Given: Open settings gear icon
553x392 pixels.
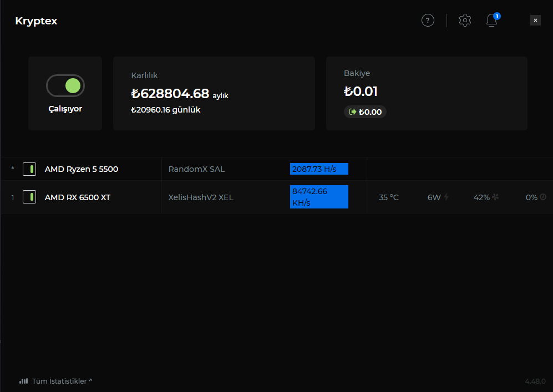Looking at the screenshot, I should [465, 21].
